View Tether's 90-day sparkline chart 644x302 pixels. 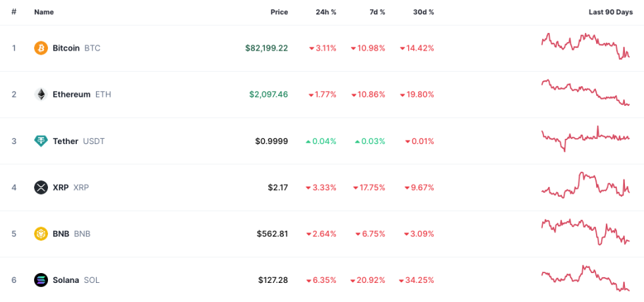click(585, 138)
